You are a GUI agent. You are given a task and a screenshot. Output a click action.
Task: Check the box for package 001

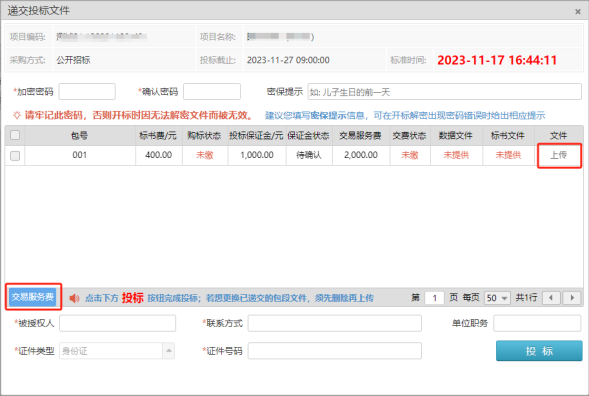[15, 156]
